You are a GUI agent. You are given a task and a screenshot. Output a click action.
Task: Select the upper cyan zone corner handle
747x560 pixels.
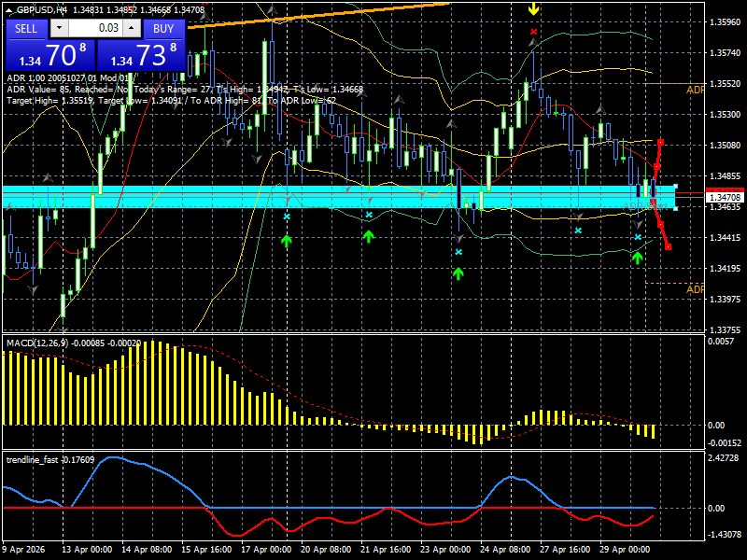point(675,186)
